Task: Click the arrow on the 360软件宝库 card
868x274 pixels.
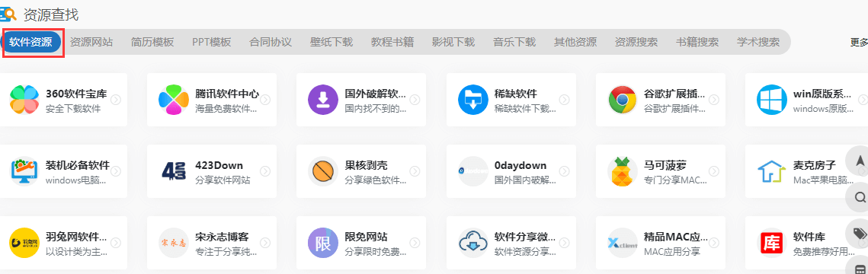Action: coord(116,100)
